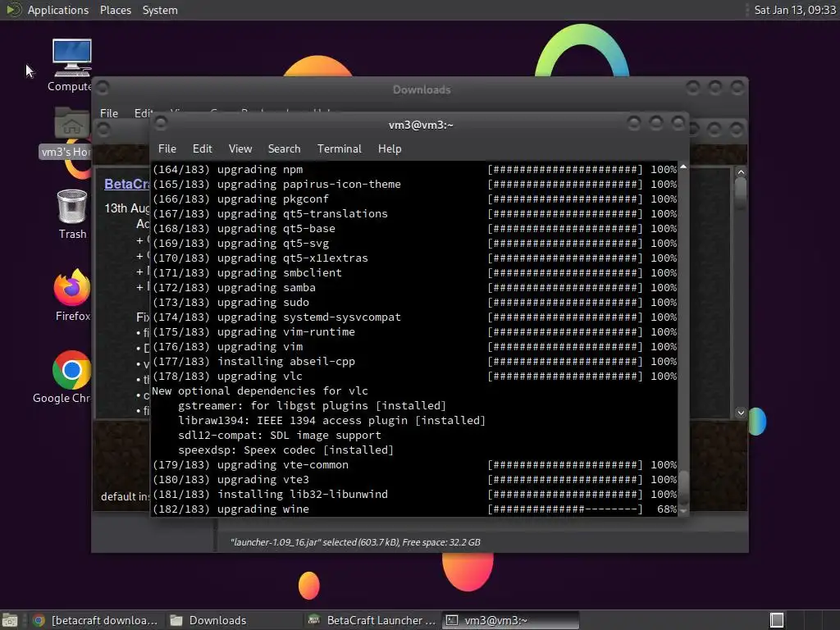The height and width of the screenshot is (630, 840).
Task: Click the 'upgrading vte-common' terminal line
Action: point(414,465)
